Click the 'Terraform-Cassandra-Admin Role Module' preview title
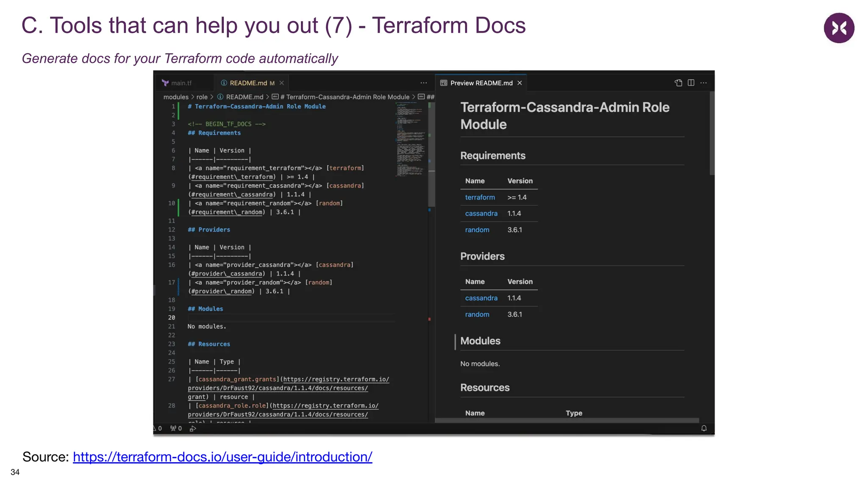 pyautogui.click(x=565, y=116)
